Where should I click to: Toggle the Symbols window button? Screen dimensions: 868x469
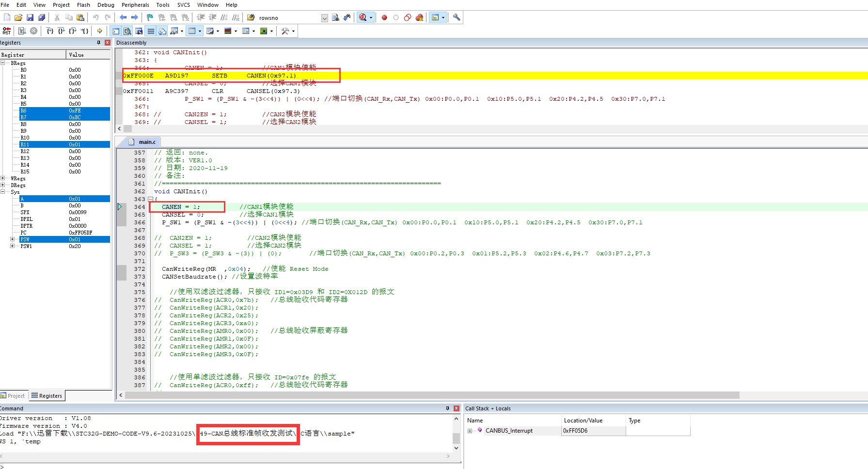point(139,31)
